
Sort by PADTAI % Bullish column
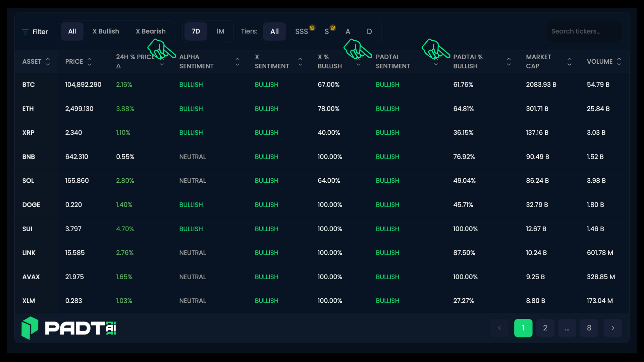pyautogui.click(x=508, y=61)
